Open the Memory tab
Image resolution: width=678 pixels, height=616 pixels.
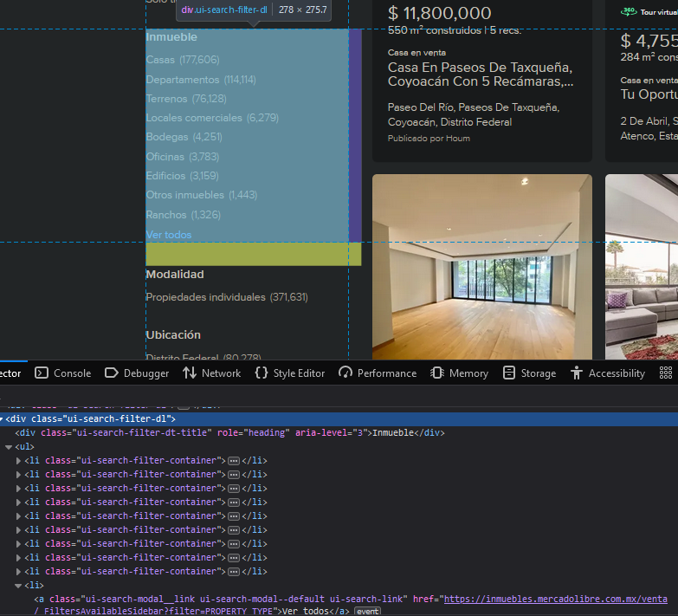[x=460, y=373]
